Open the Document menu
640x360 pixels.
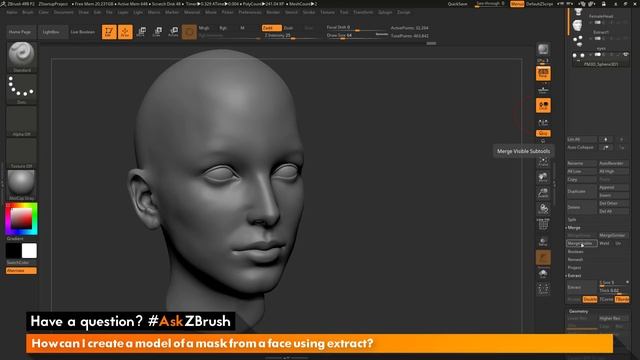point(64,12)
